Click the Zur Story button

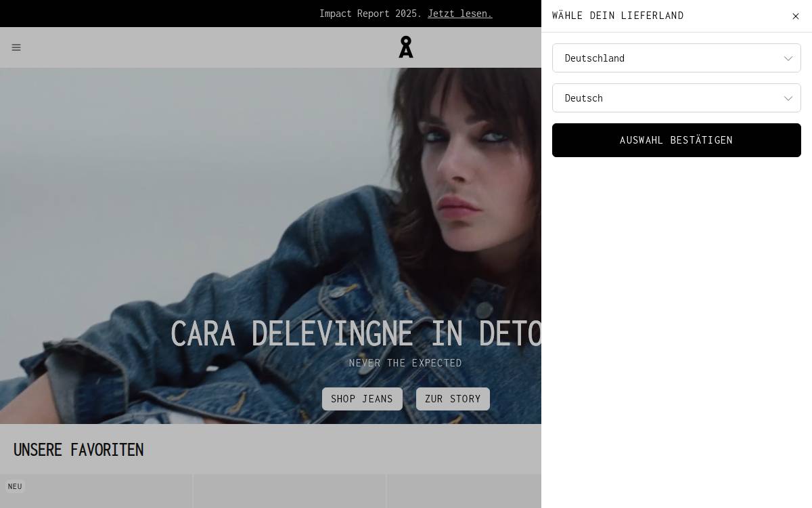(x=453, y=399)
